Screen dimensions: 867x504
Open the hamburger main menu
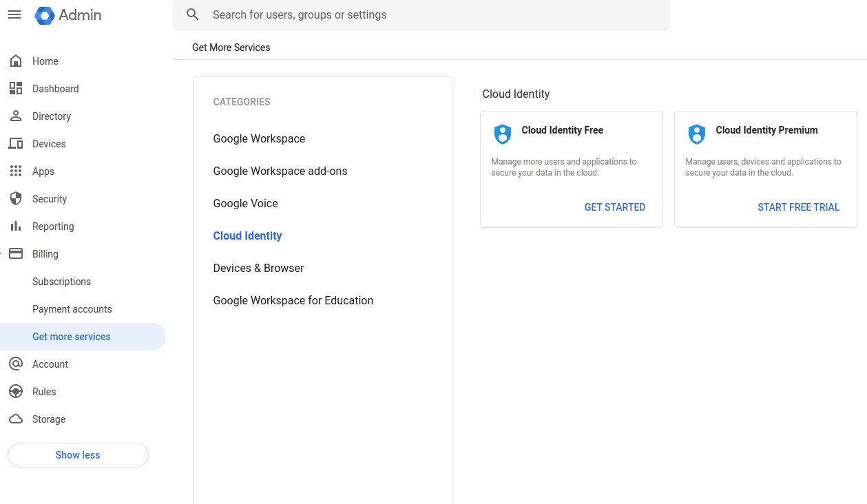pos(14,15)
